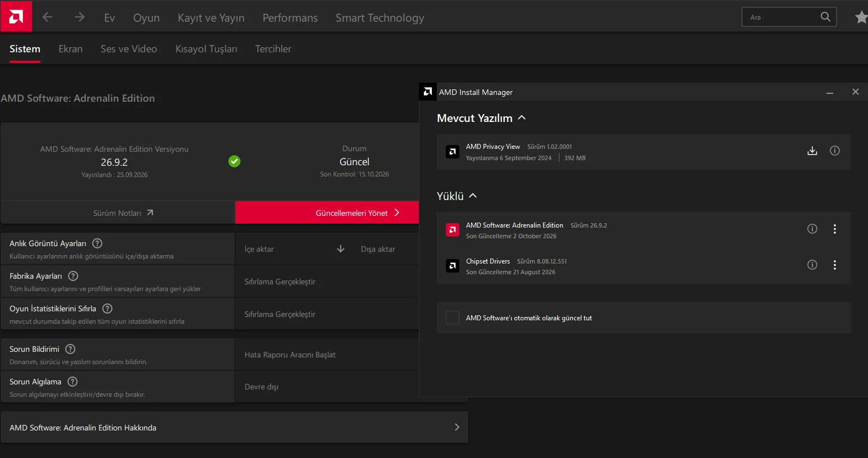Open the Oyun menu
This screenshot has width=868, height=458.
coord(146,18)
